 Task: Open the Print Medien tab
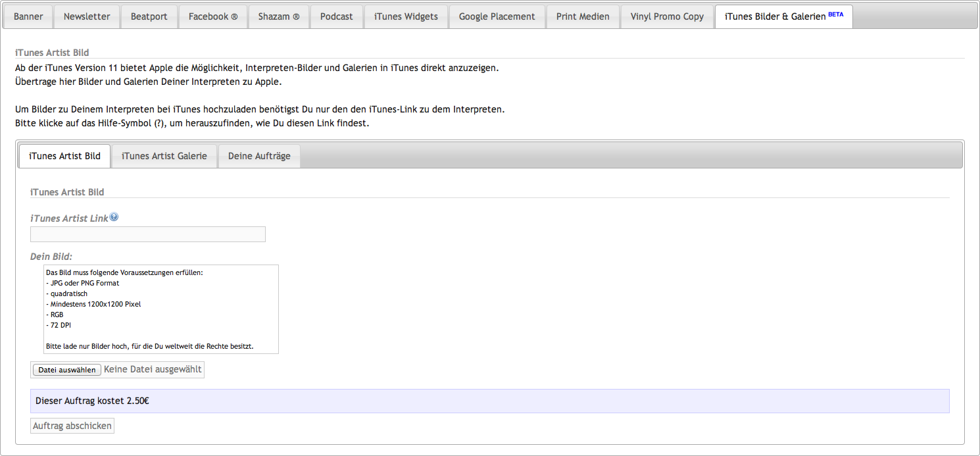583,16
